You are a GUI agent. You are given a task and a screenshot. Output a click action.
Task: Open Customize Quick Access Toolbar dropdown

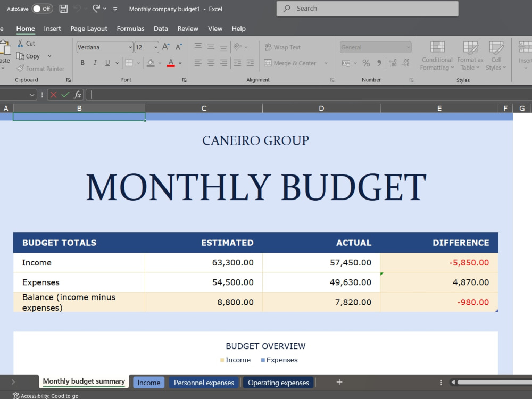115,9
